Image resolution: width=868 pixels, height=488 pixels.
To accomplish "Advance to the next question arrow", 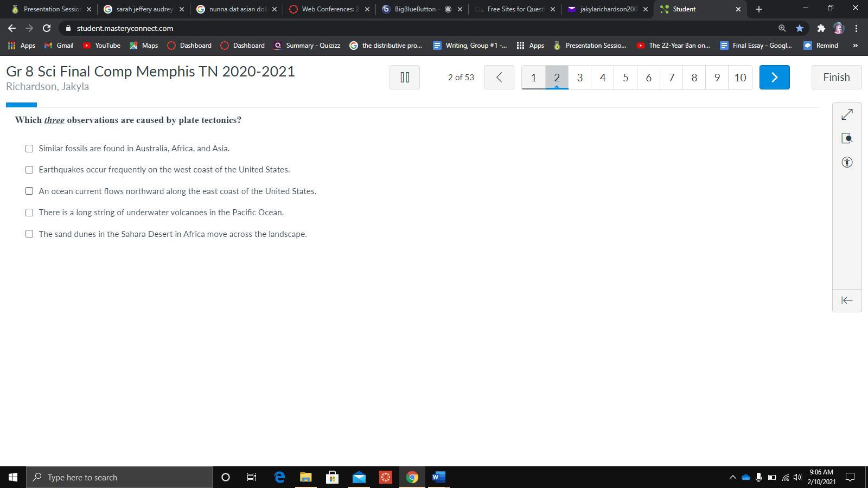I will pyautogui.click(x=774, y=77).
